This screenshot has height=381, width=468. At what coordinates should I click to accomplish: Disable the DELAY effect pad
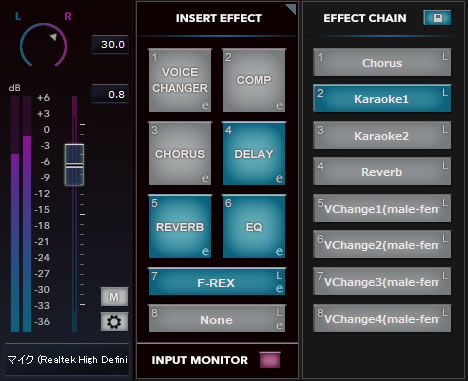coord(254,153)
